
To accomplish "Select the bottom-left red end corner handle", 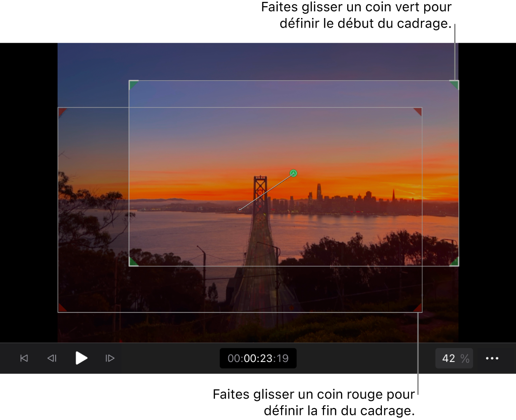I will pos(62,308).
